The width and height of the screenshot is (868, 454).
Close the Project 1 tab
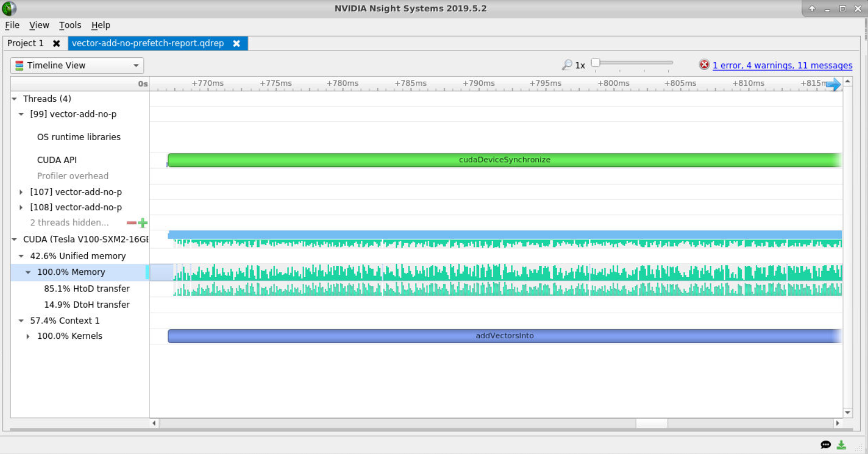(56, 43)
